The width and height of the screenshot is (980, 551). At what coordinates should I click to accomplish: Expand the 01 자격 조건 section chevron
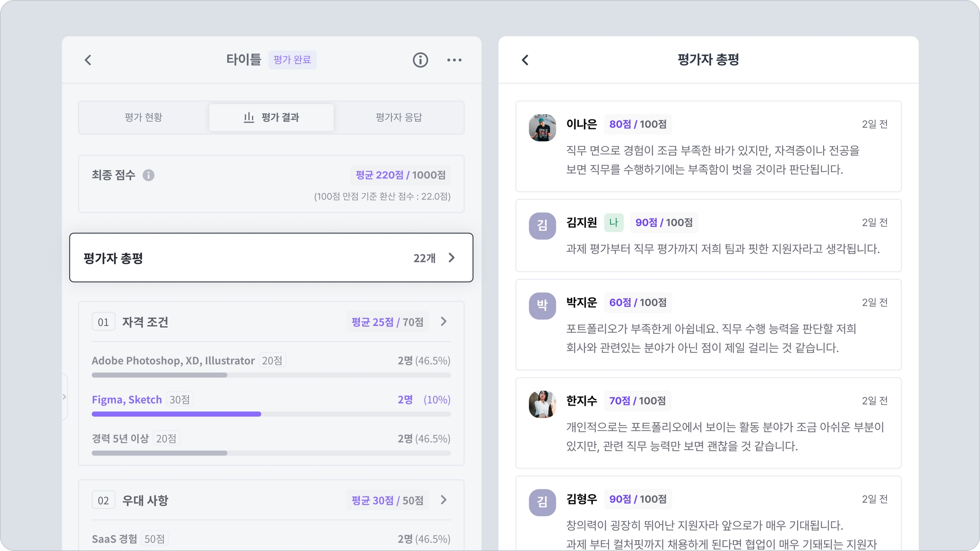point(443,321)
